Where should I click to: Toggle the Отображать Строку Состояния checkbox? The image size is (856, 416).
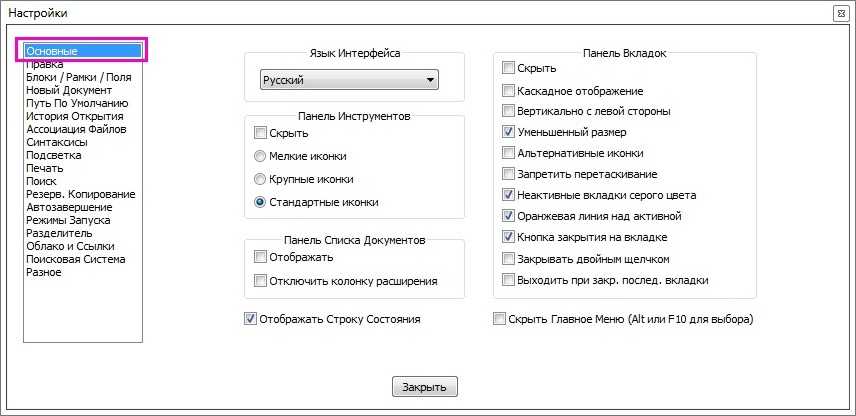point(250,319)
